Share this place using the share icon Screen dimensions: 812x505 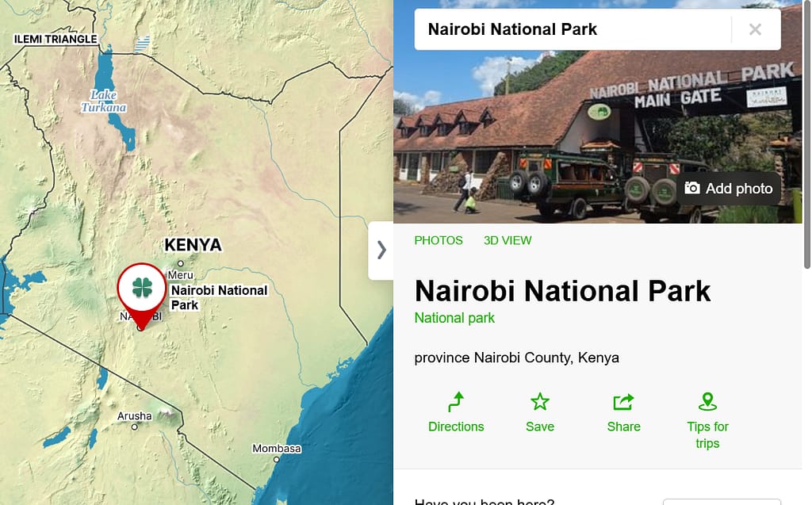click(x=623, y=411)
